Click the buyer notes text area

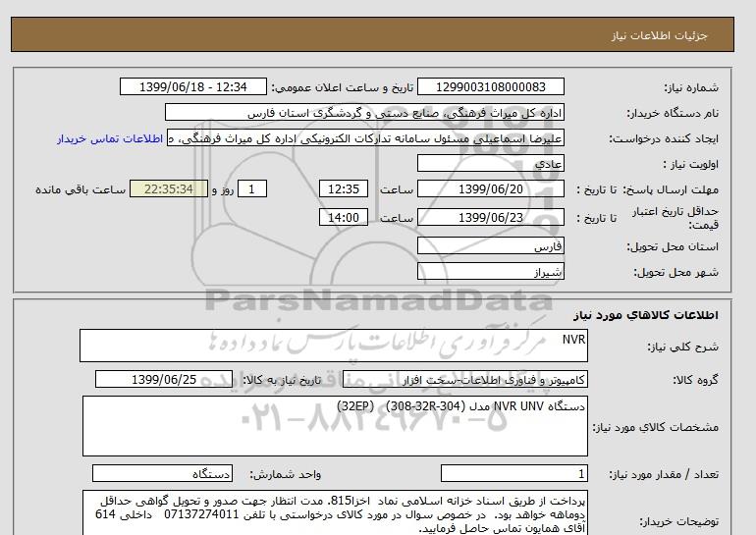click(x=335, y=512)
